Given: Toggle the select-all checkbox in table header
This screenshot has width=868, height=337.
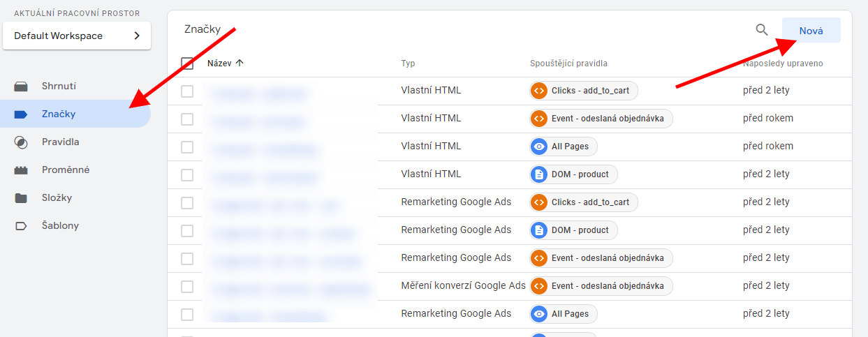Looking at the screenshot, I should 187,63.
